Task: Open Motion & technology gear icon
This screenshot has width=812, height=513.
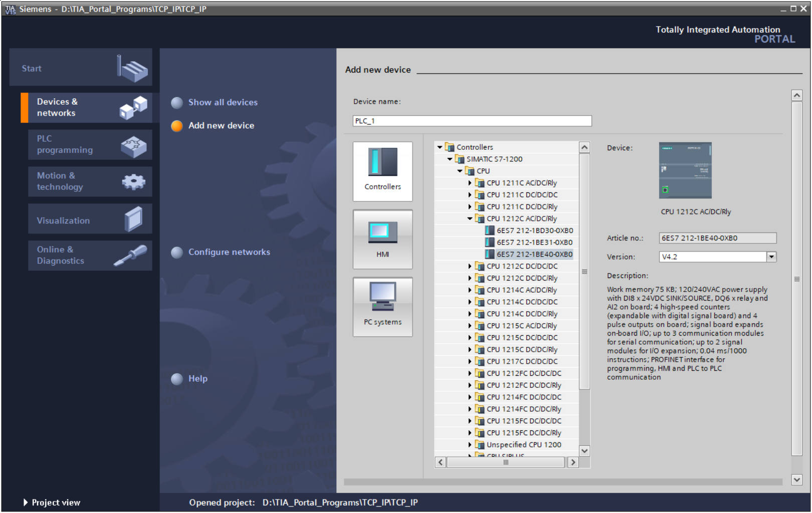Action: coord(133,181)
